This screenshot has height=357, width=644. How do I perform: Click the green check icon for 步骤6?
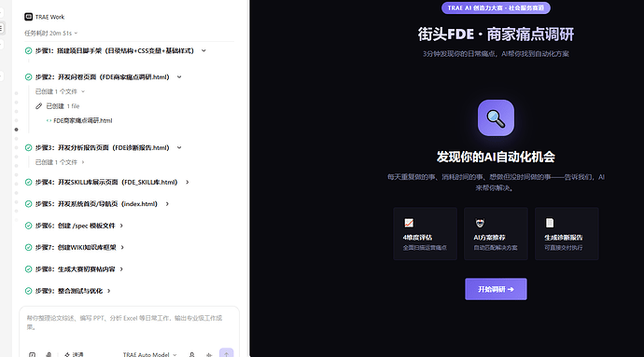click(28, 226)
